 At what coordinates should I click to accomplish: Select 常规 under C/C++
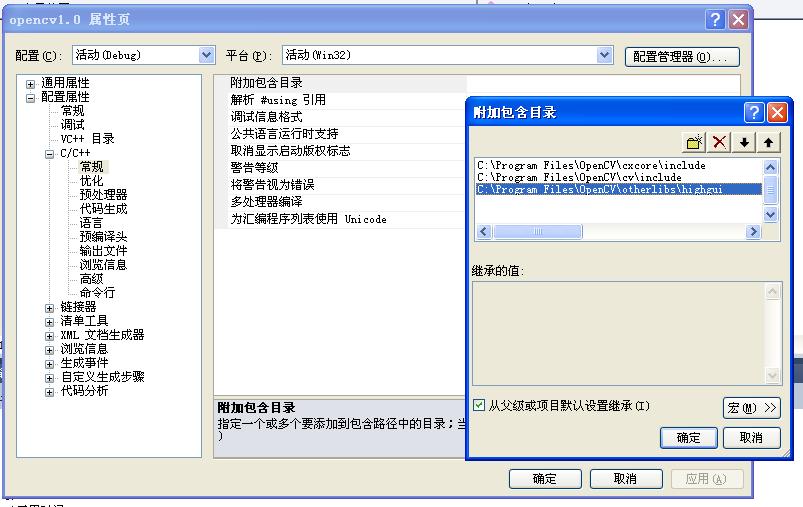[x=93, y=166]
